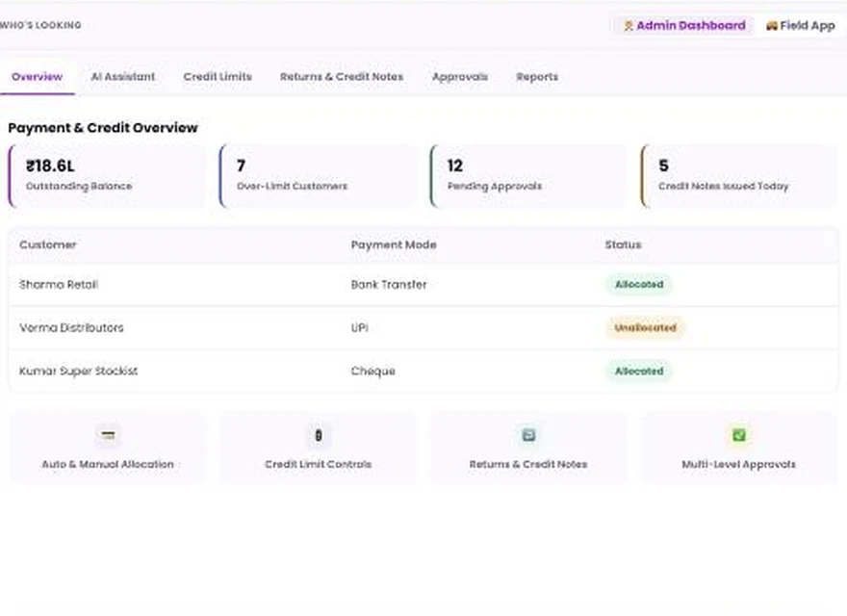Click Sharma Retail's Allocated status badge
Viewport: 847px width, 616px height.
tap(639, 284)
